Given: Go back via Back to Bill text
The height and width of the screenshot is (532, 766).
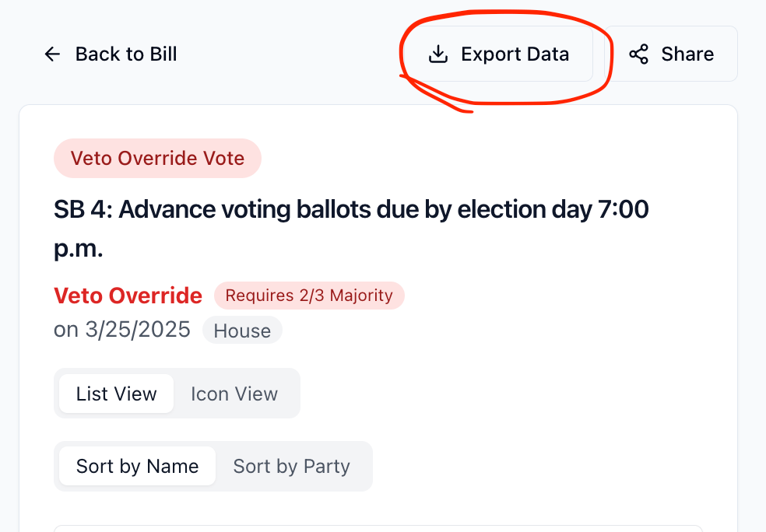Looking at the screenshot, I should click(x=126, y=54).
